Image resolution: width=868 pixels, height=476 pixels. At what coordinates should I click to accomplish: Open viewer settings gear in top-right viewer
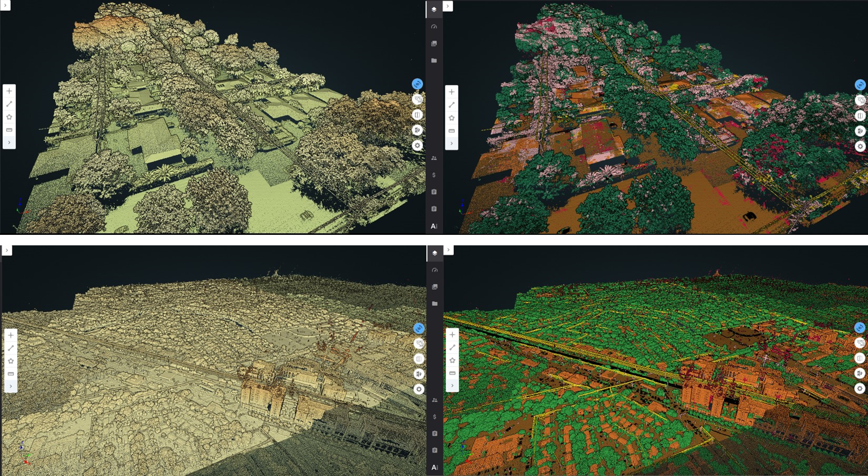pyautogui.click(x=860, y=146)
